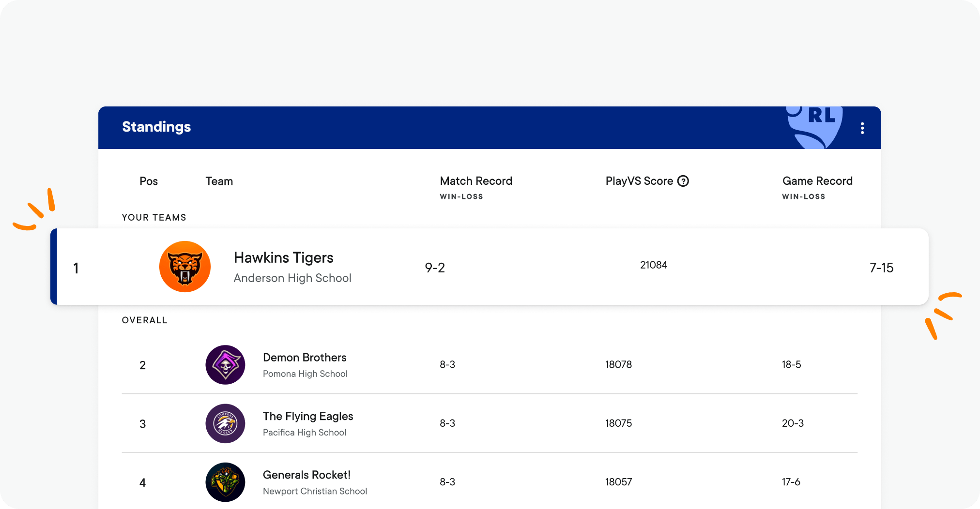The width and height of the screenshot is (980, 509).
Task: Click the Standings header title
Action: click(156, 127)
